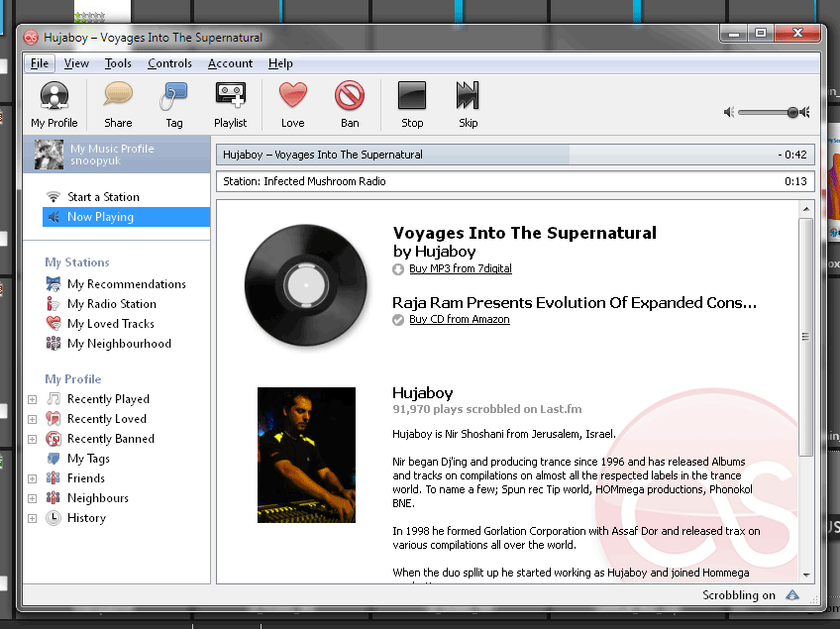The image size is (840, 629).
Task: Click the snoopyuk profile avatar
Action: [x=49, y=155]
